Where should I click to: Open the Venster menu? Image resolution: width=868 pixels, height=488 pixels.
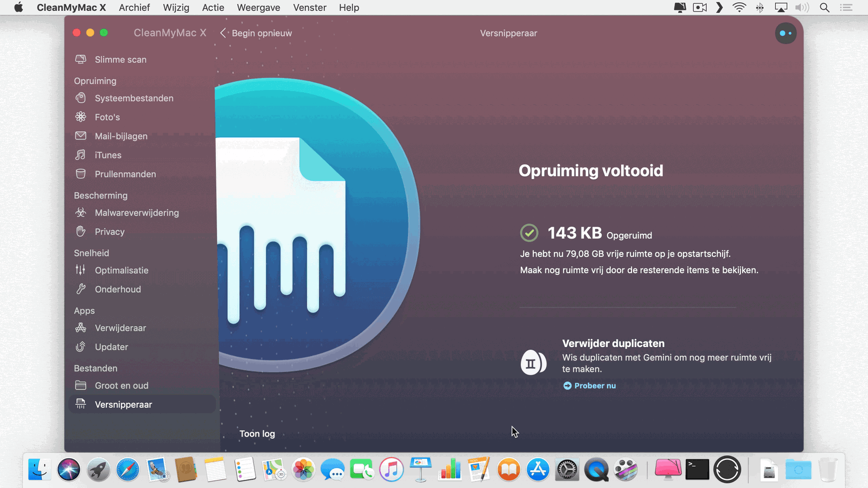(310, 8)
